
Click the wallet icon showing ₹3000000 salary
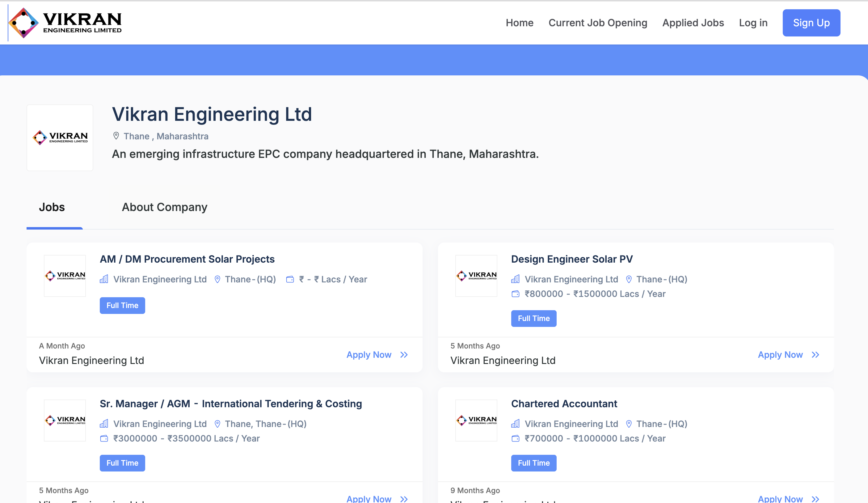point(104,438)
